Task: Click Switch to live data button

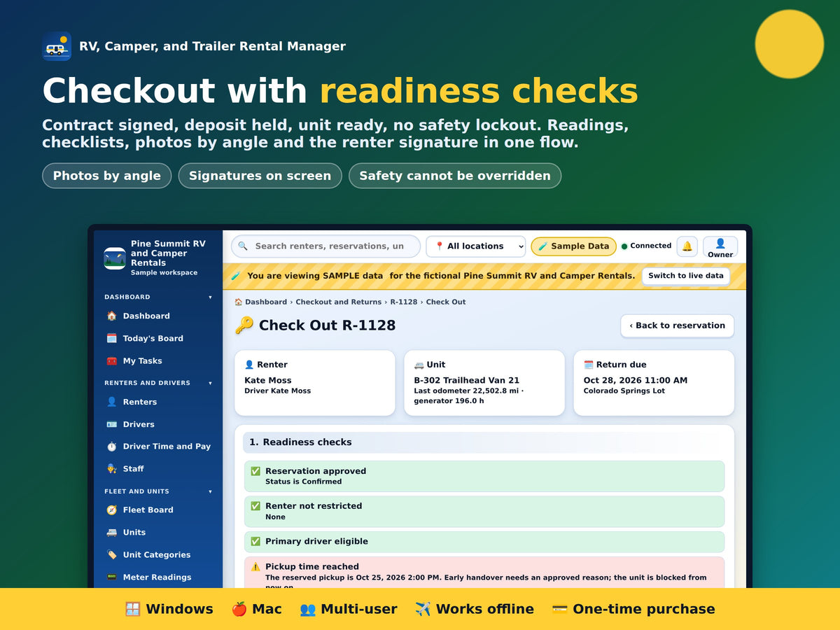Action: point(685,276)
